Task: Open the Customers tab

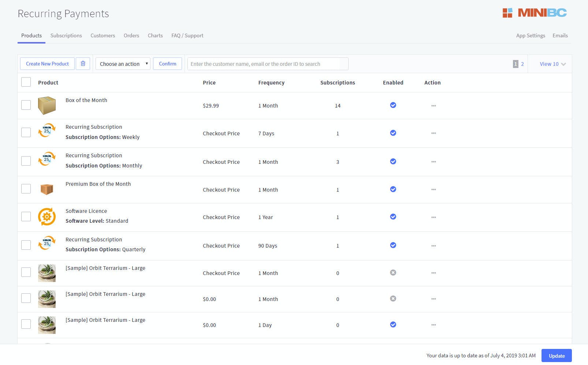Action: pyautogui.click(x=103, y=35)
